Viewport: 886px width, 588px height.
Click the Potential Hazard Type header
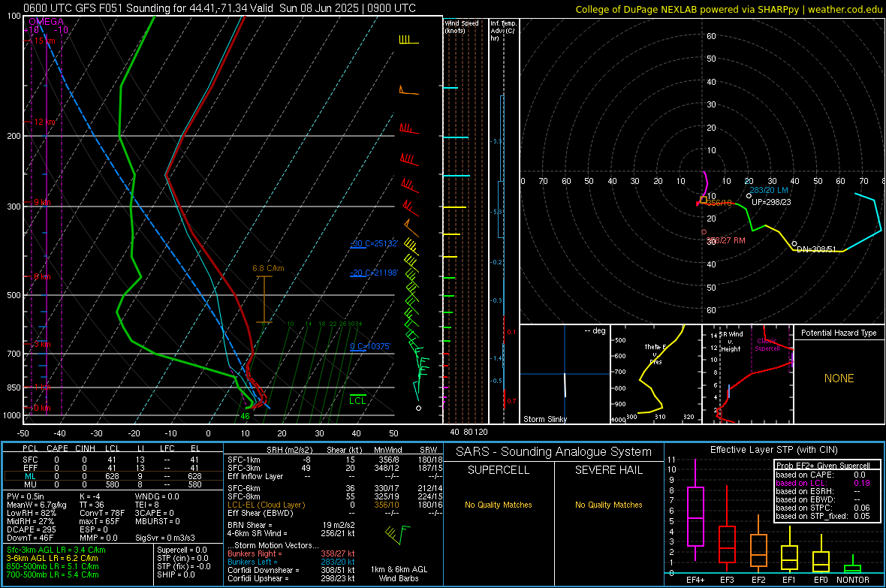(x=839, y=333)
